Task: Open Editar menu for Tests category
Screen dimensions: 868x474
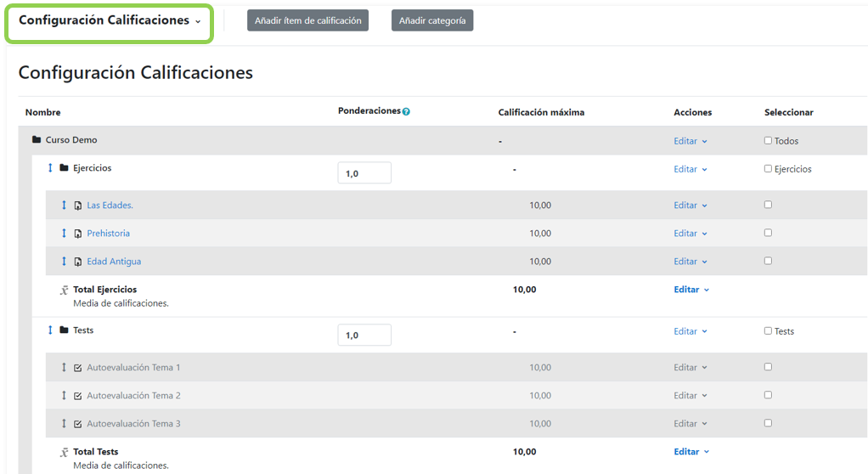Action: 690,331
